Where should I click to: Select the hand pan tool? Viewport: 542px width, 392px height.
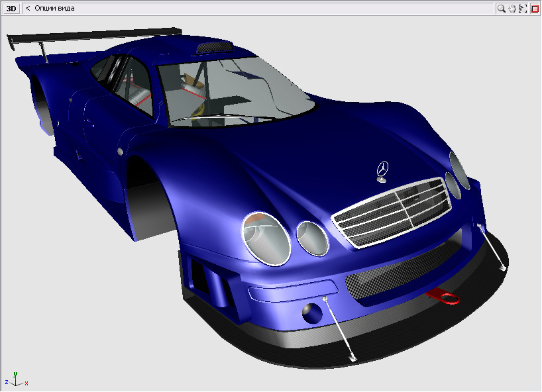point(512,9)
